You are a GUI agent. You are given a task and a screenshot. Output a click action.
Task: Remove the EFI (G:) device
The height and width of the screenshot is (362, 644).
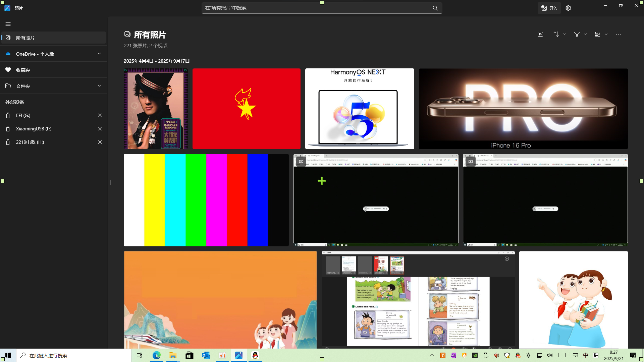coord(100,115)
